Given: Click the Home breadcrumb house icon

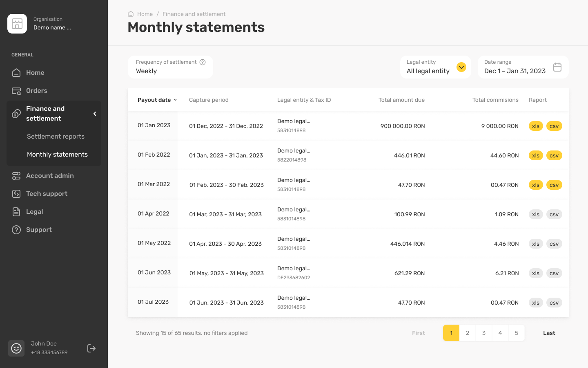Looking at the screenshot, I should pos(131,14).
